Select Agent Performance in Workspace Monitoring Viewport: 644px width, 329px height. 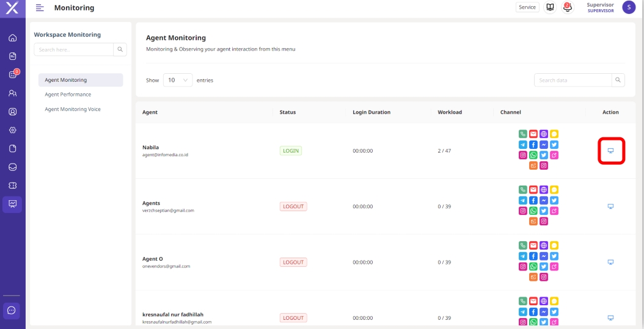pos(68,95)
